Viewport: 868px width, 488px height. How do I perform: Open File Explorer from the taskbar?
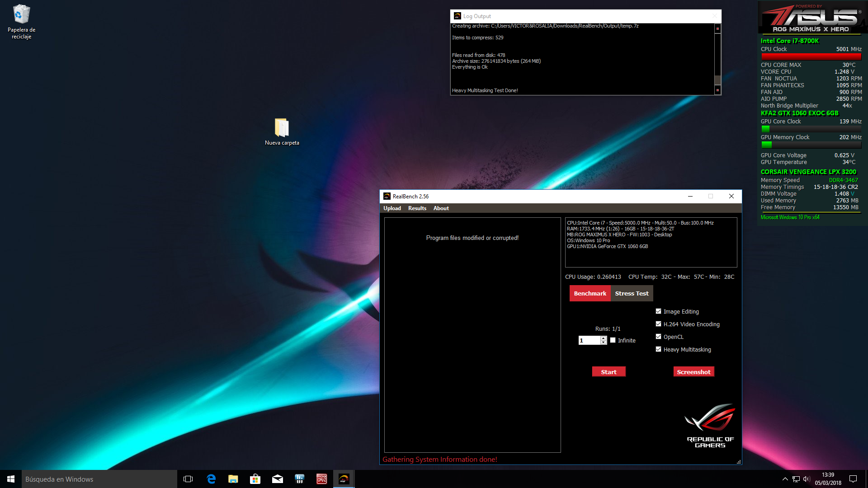(233, 479)
